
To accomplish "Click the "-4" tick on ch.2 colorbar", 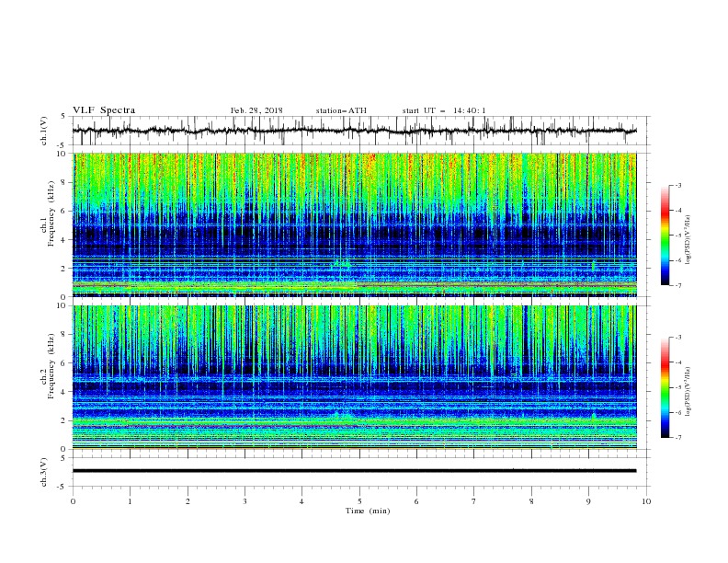I will click(677, 362).
